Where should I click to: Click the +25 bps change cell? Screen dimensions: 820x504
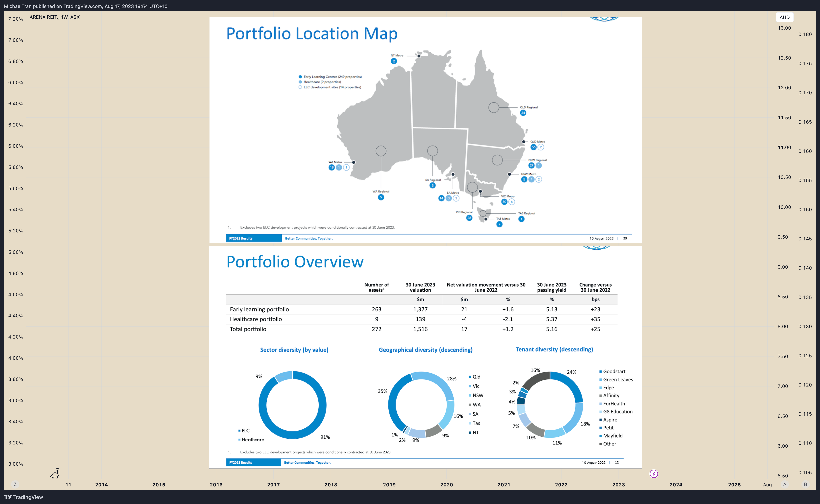[595, 329]
